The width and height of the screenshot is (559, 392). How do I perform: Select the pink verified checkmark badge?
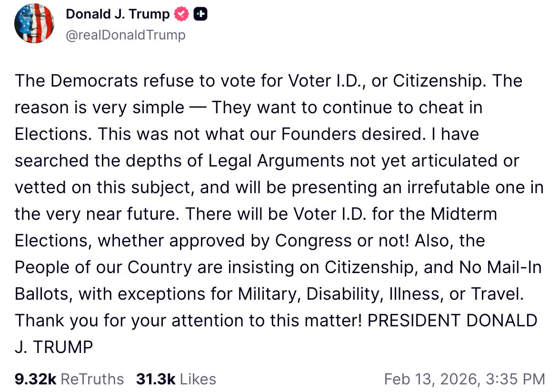(181, 14)
